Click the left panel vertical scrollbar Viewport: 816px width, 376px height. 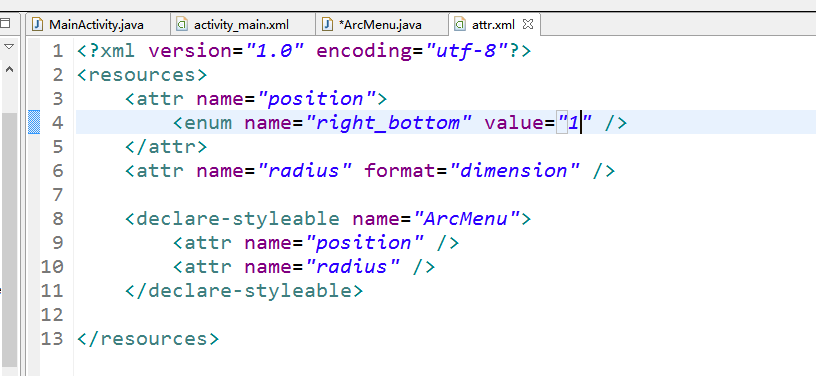[9, 239]
